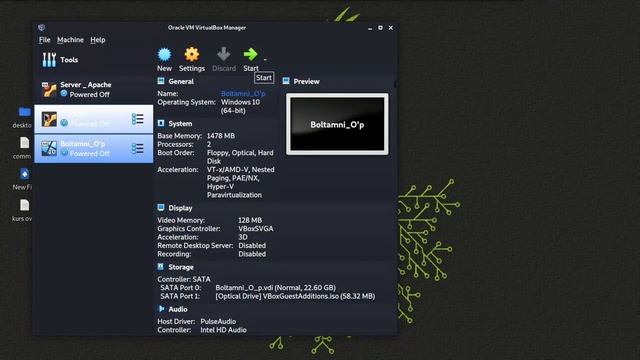Click the Preview header label
This screenshot has width=640, height=360.
(306, 81)
